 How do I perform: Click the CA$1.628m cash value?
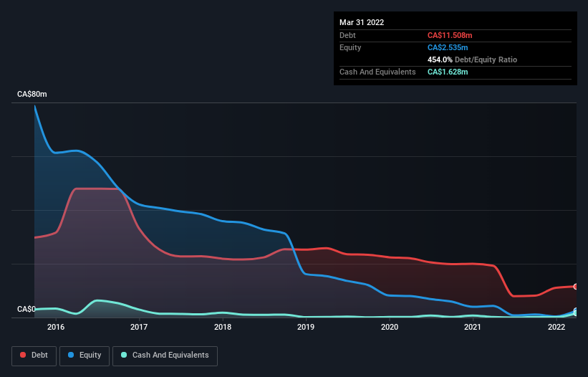(x=448, y=72)
